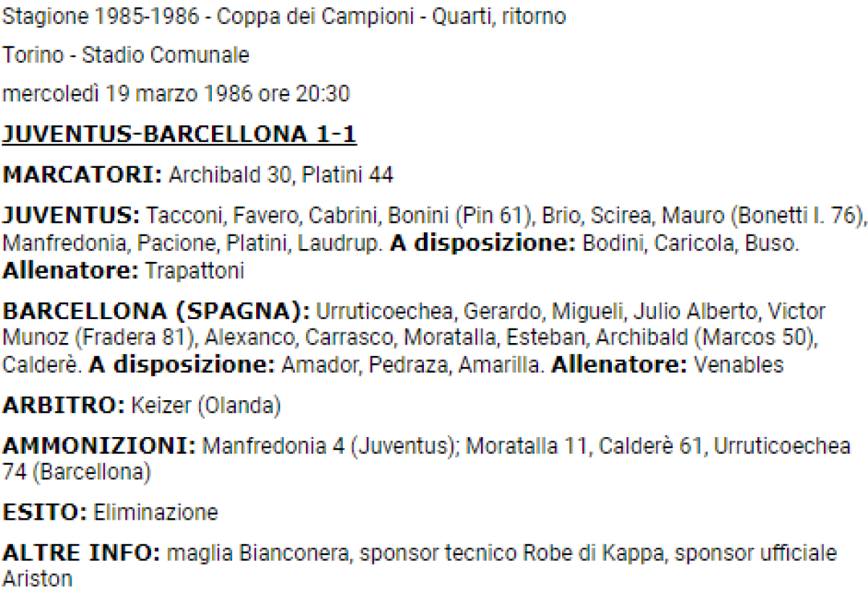Click the ARBITRO label
The height and width of the screenshot is (592, 868).
[x=64, y=405]
